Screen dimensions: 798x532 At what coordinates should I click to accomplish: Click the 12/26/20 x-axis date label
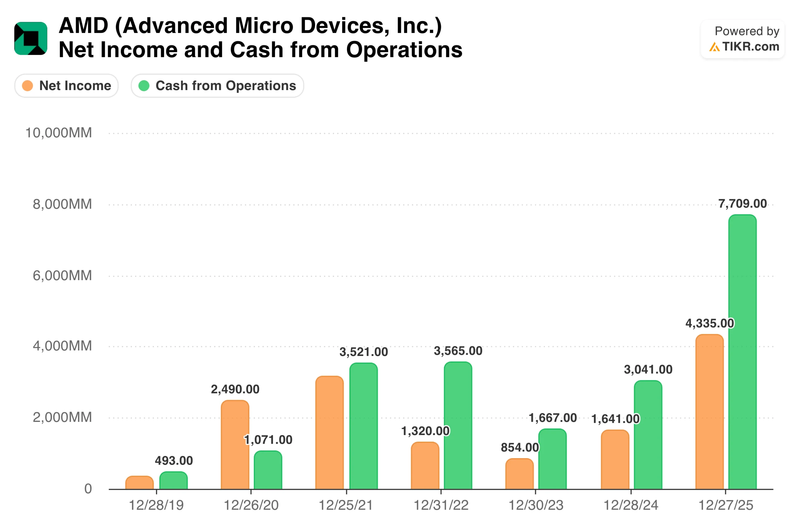tap(251, 506)
